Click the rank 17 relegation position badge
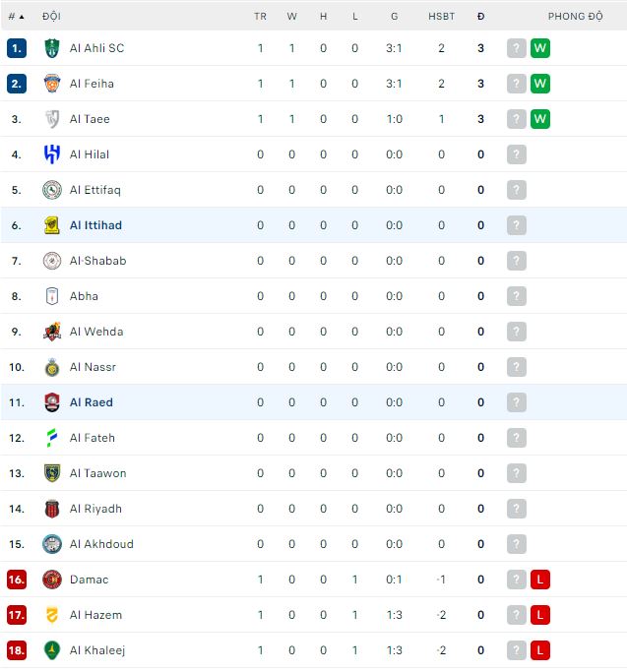 [x=16, y=615]
